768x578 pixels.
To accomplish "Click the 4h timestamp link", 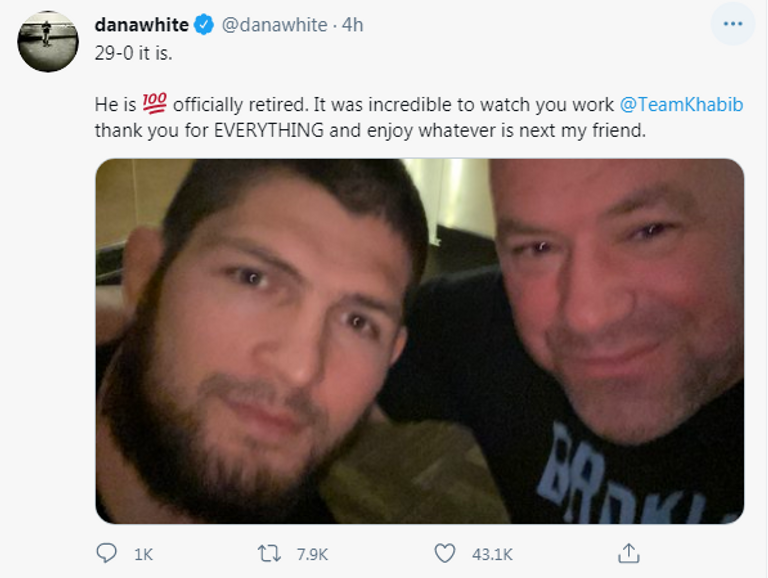I will coord(352,25).
